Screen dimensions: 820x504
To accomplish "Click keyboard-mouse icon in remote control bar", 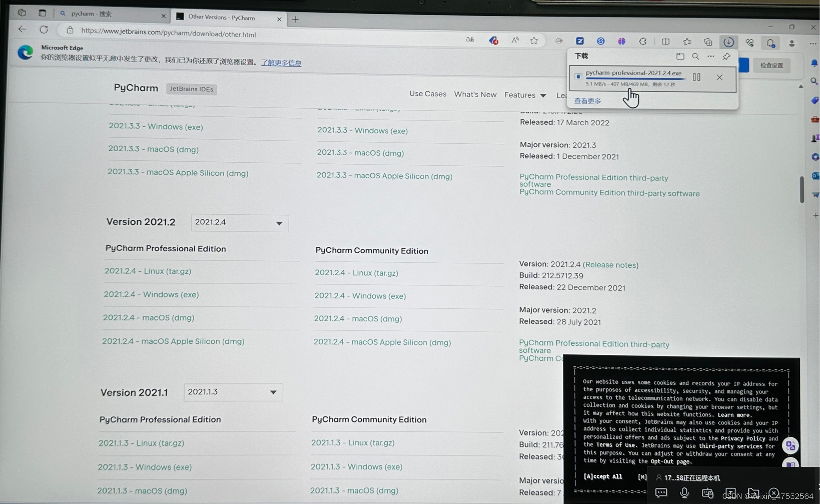I will tap(708, 493).
